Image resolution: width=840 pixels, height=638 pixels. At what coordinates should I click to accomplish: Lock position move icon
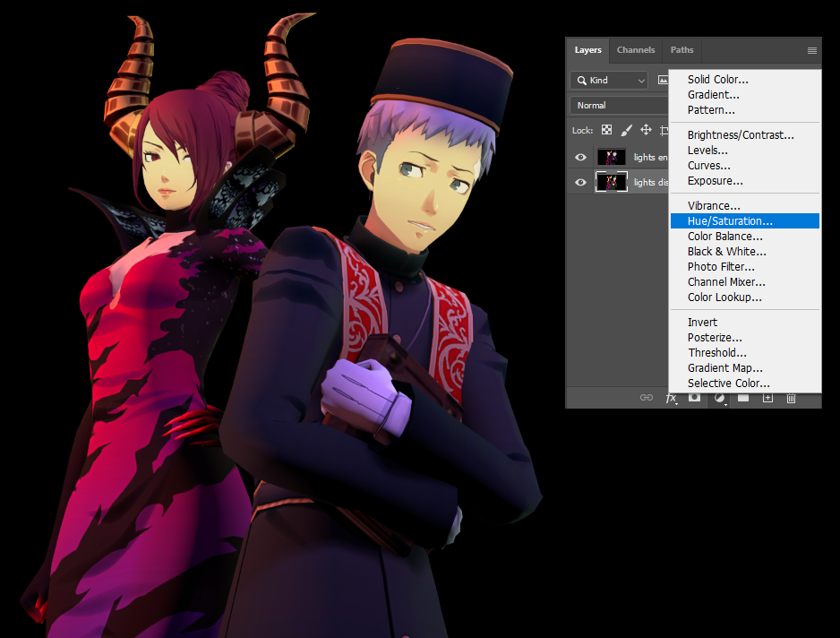pyautogui.click(x=646, y=130)
